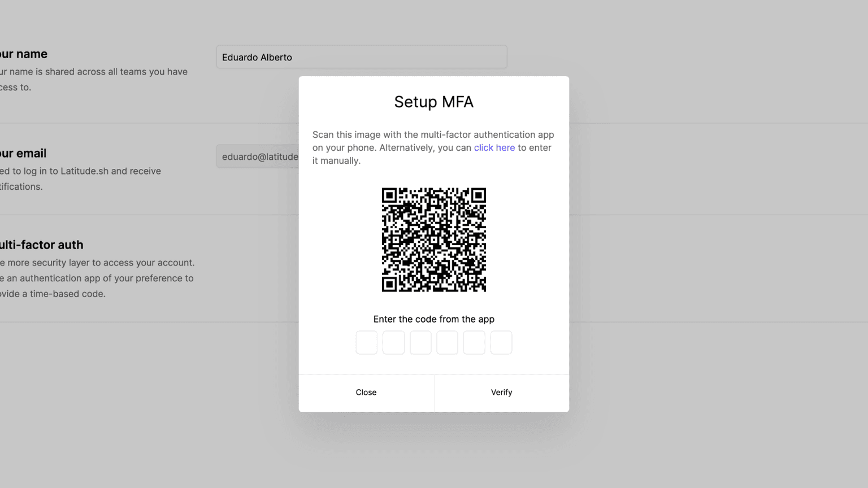Click the Close button in the MFA dialog
The height and width of the screenshot is (488, 868).
[x=366, y=392]
